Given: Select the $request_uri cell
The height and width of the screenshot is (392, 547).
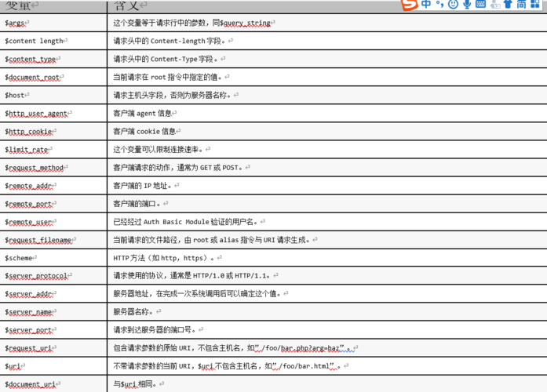Looking at the screenshot, I should [53, 348].
